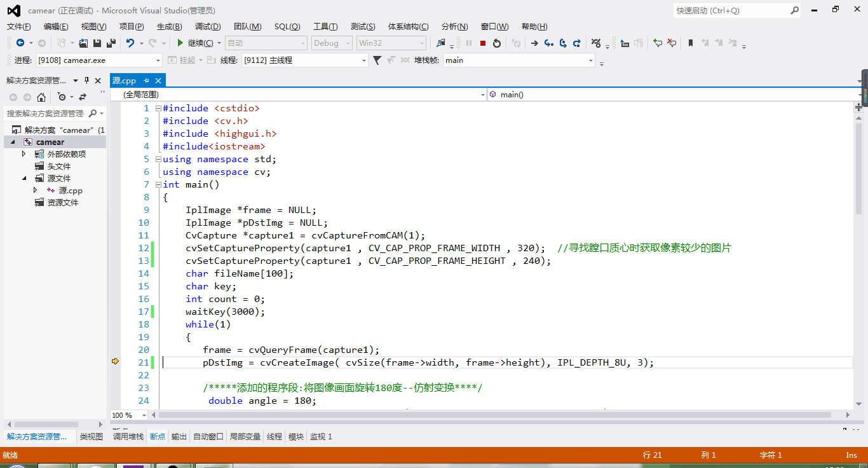The width and height of the screenshot is (868, 468).
Task: Collapse the main() function outline at line 7
Action: click(x=158, y=184)
